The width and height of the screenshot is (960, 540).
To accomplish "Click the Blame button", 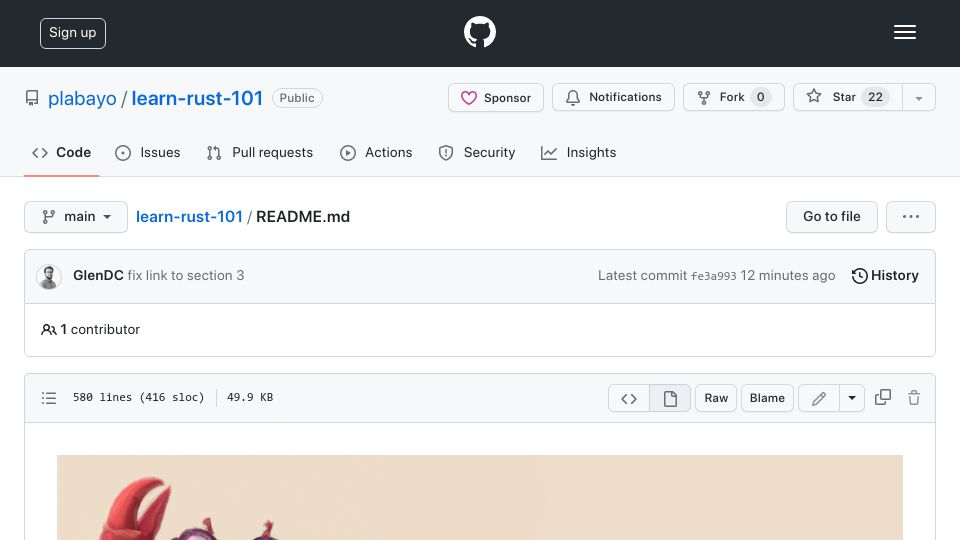I will pyautogui.click(x=767, y=398).
